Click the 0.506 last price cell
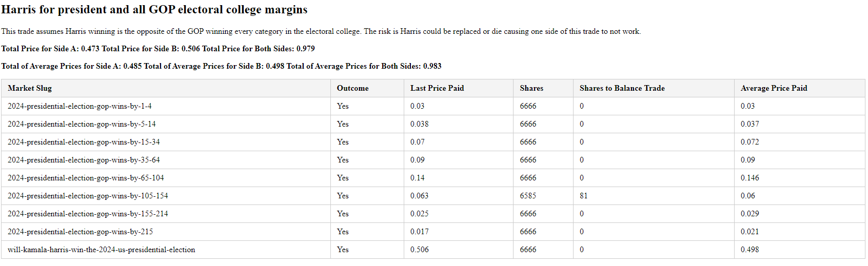 click(419, 250)
